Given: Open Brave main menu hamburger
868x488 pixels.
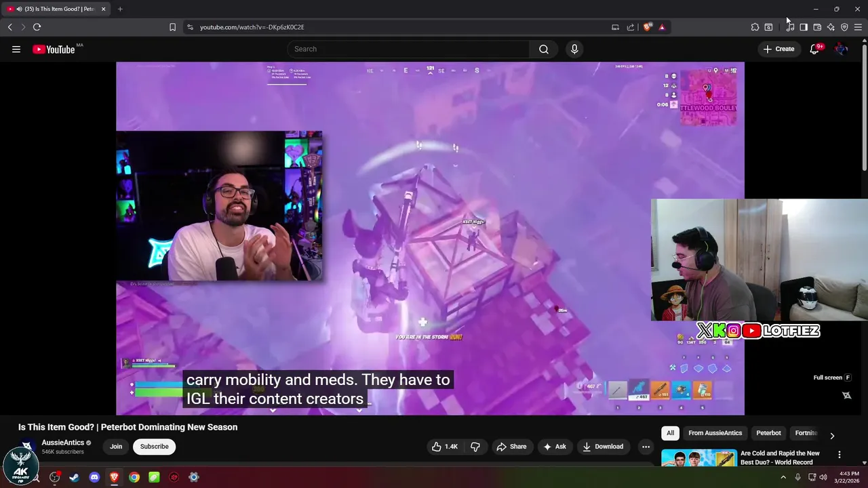Looking at the screenshot, I should pyautogui.click(x=858, y=27).
